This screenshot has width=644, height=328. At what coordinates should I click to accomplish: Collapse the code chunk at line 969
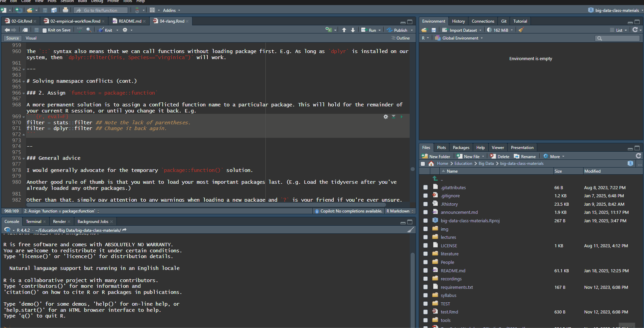(x=24, y=117)
